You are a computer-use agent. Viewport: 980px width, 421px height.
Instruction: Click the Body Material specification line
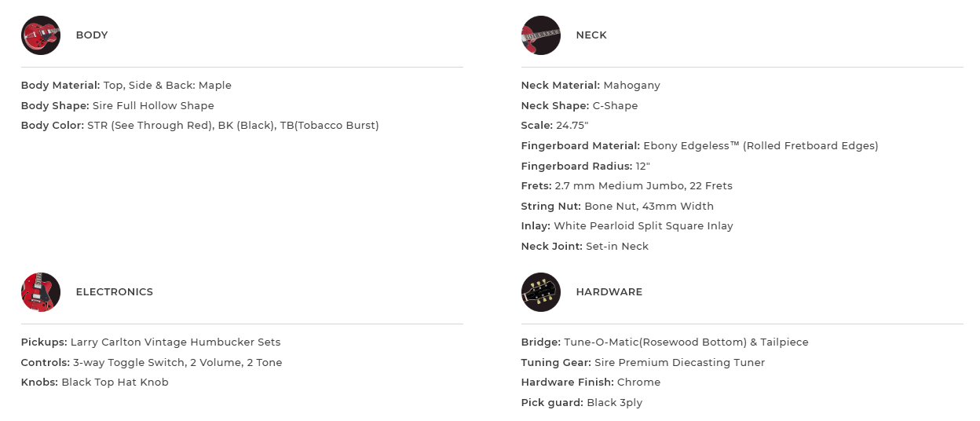(126, 86)
